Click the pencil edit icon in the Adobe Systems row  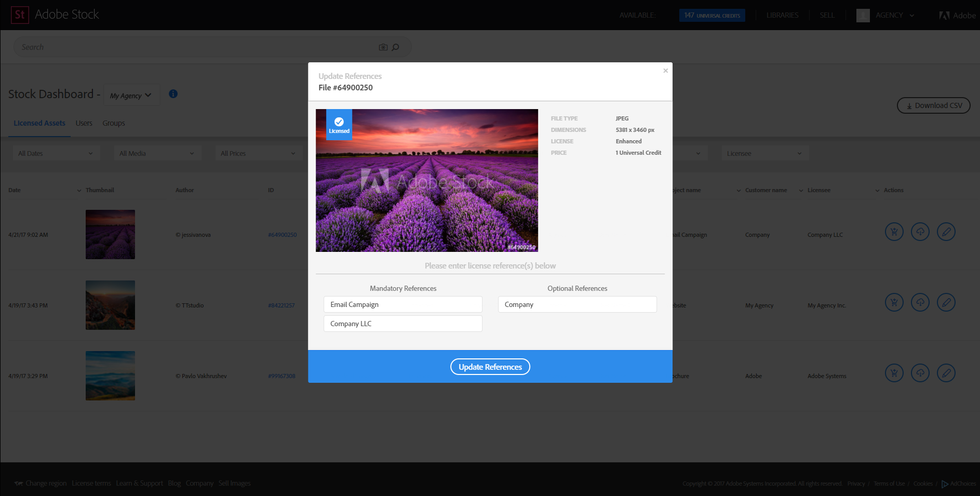(x=946, y=373)
